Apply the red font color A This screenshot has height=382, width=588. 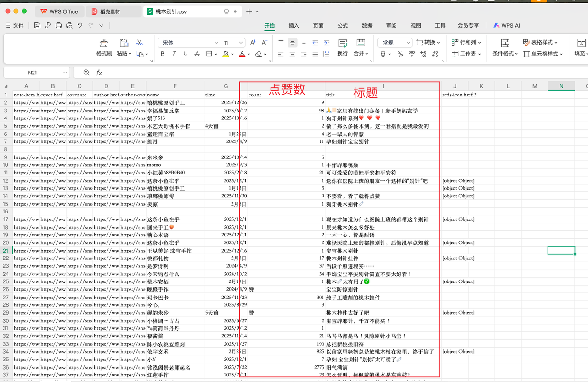click(242, 54)
